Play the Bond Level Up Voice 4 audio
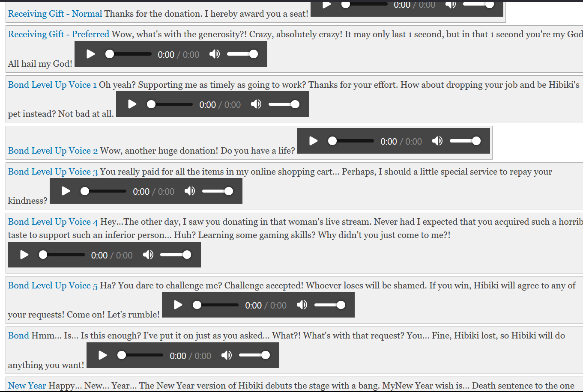 point(24,255)
